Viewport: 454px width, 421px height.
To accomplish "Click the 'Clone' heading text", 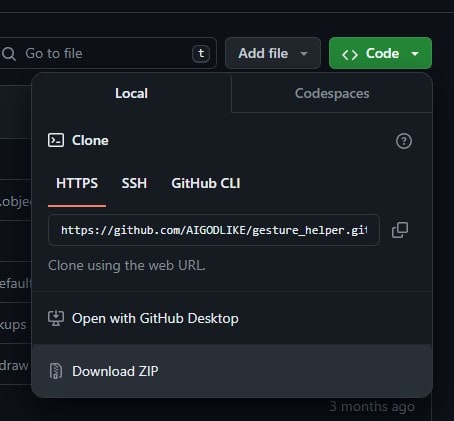I will point(90,140).
